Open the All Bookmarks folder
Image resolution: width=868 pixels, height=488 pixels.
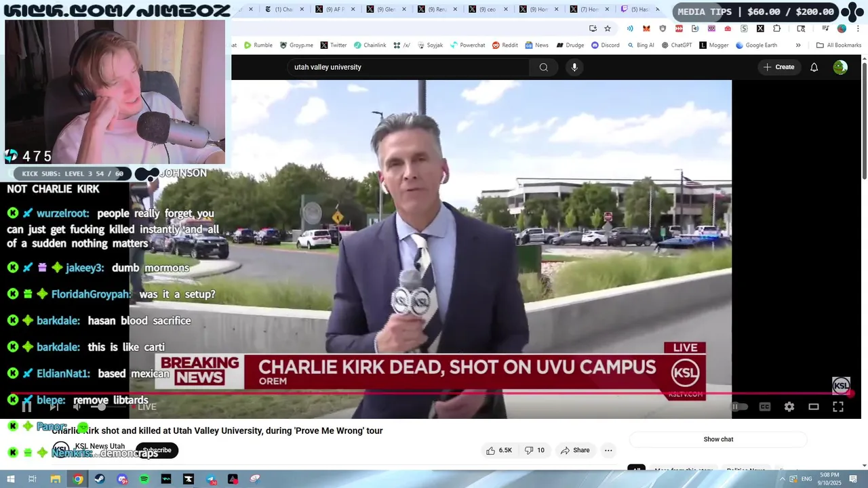(839, 45)
